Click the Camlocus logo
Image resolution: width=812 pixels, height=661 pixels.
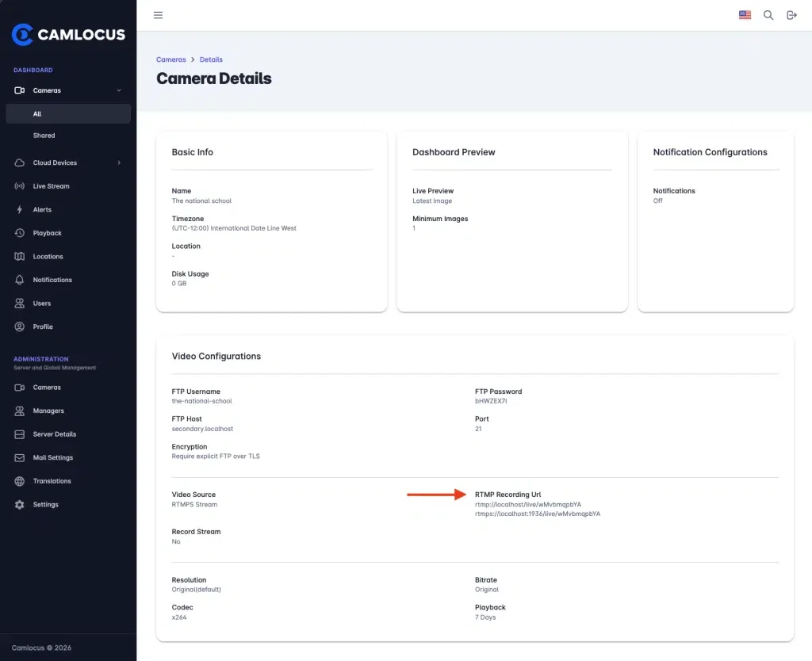coord(68,35)
